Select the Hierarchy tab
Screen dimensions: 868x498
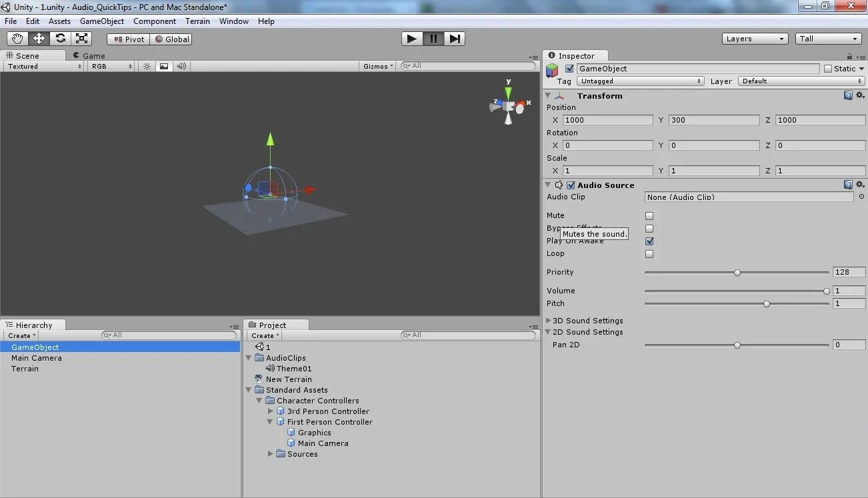click(x=33, y=325)
